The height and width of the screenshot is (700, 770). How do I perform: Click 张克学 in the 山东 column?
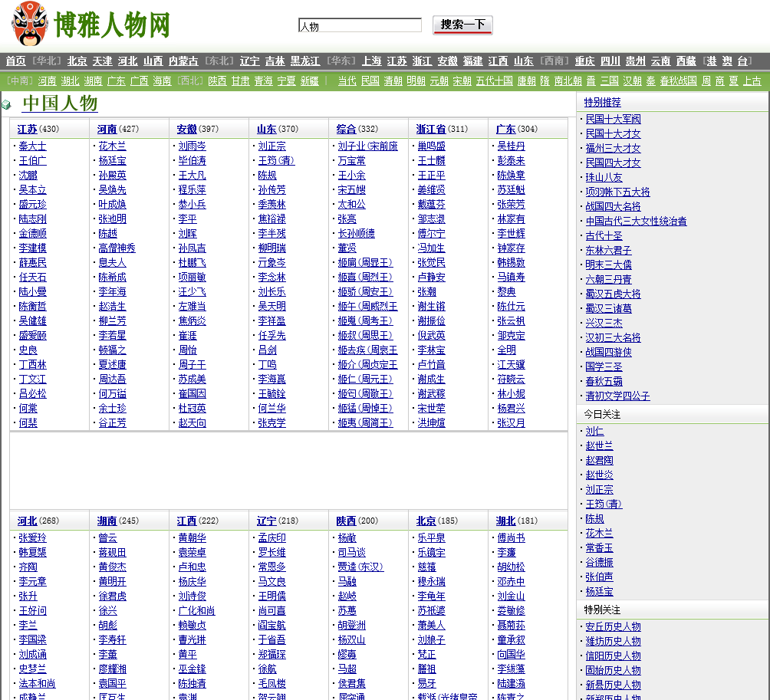[271, 422]
